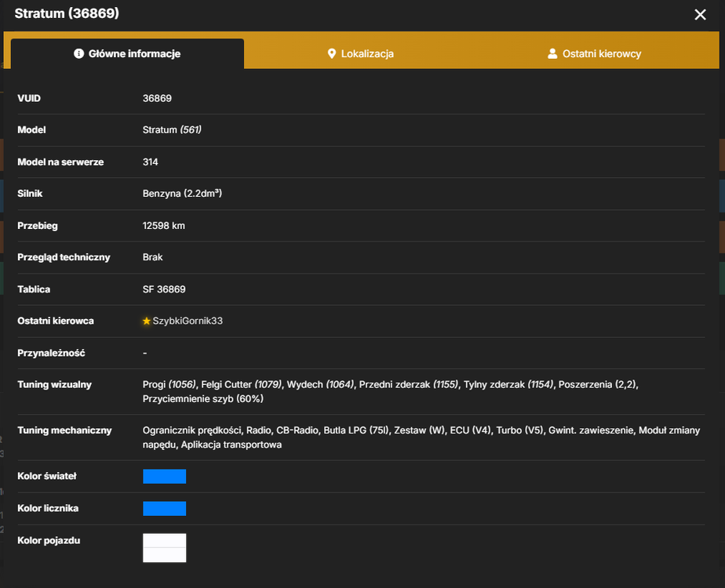Viewport: 725px width, 588px height.
Task: Close the Stratum (36869) dialog
Action: [700, 15]
